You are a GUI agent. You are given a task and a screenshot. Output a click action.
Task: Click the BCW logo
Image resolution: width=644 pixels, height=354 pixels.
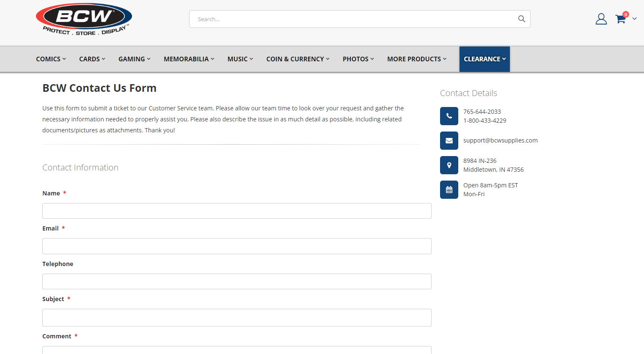point(84,19)
